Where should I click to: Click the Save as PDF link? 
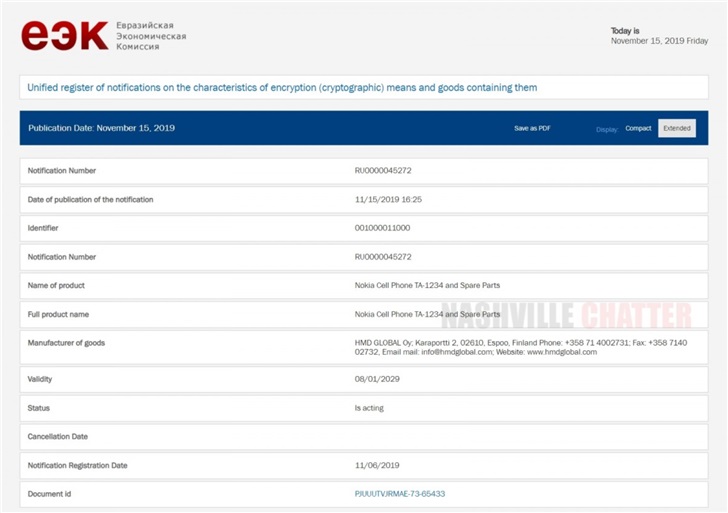(532, 128)
